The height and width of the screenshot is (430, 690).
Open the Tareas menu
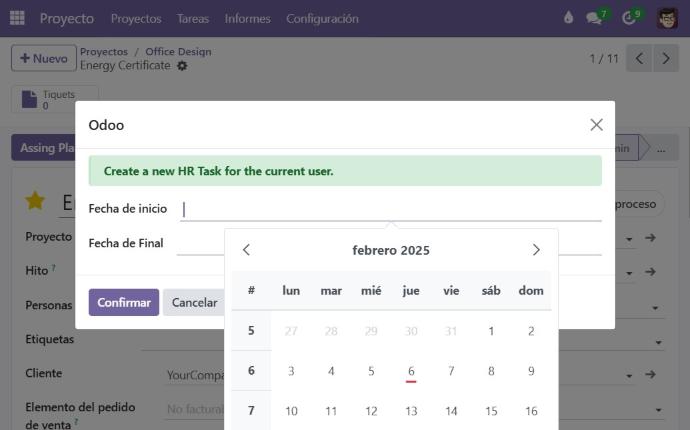point(193,18)
